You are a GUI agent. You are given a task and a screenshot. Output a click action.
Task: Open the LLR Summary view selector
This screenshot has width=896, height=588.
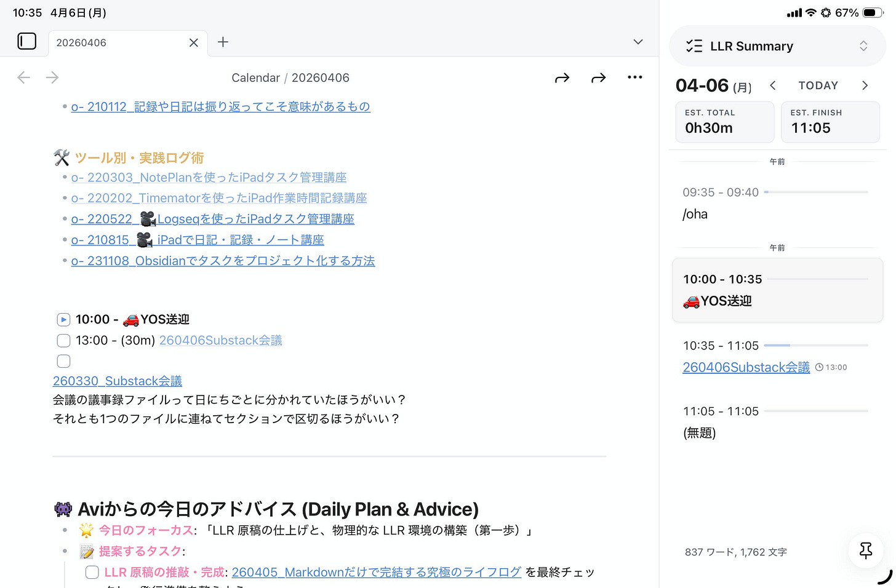coord(863,45)
